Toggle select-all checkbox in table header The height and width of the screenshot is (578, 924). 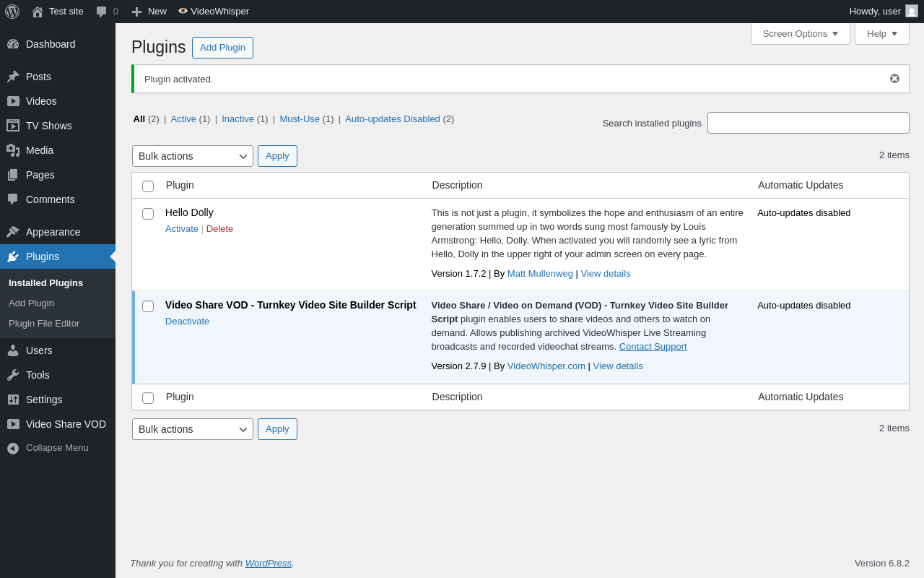coord(148,186)
